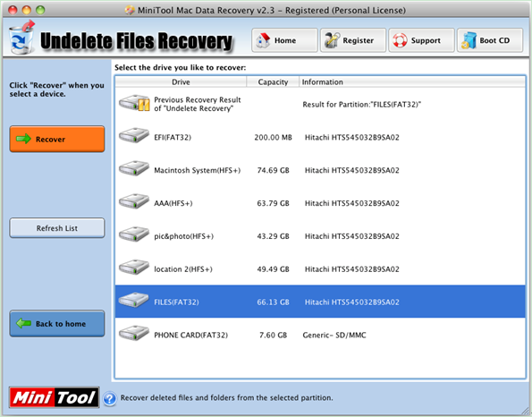Click the Undelete recycle bin logo icon
The width and height of the screenshot is (532, 417).
tap(21, 38)
